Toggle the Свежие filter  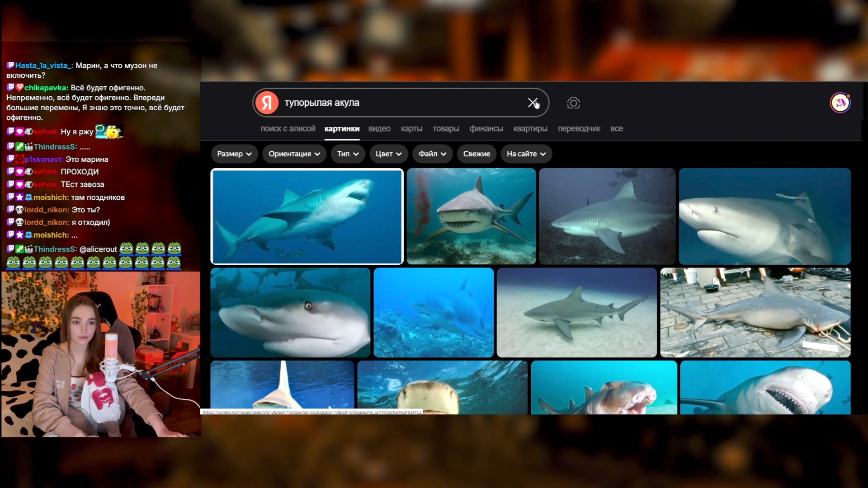pos(476,154)
